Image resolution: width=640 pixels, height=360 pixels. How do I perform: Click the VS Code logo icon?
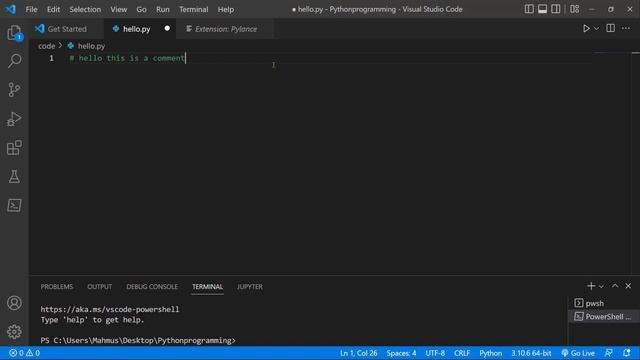pyautogui.click(x=11, y=9)
